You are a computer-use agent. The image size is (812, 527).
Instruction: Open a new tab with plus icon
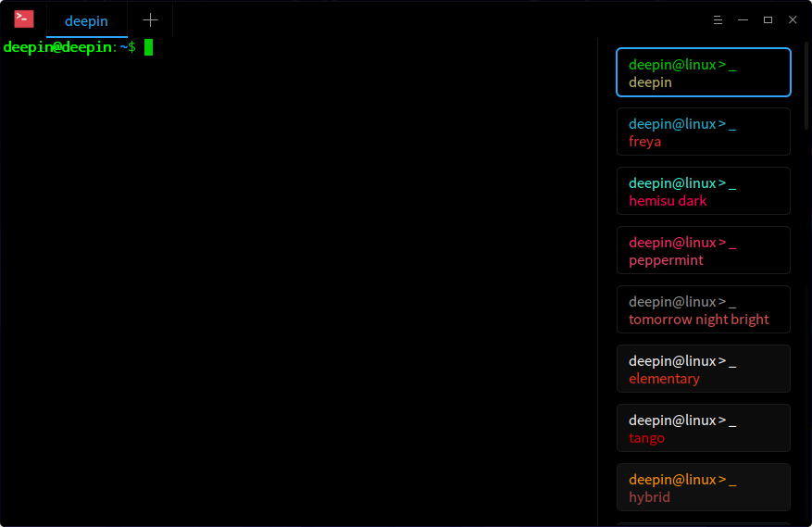pos(150,19)
